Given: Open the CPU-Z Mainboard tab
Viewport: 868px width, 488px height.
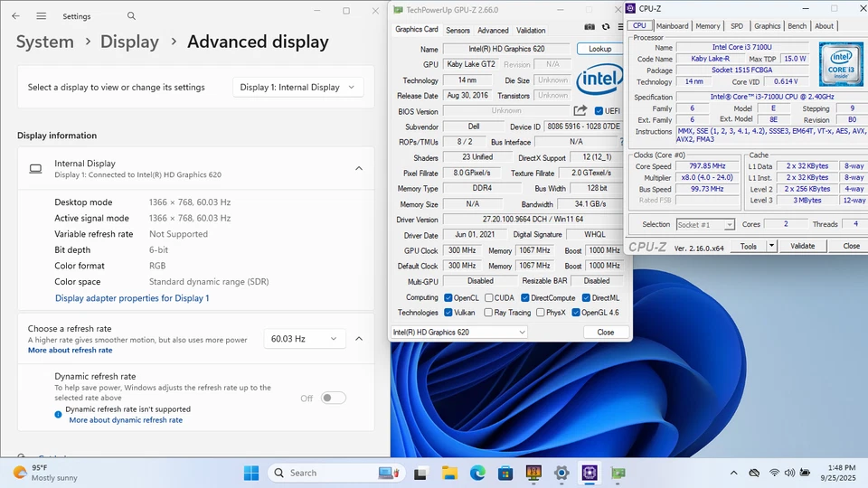Looking at the screenshot, I should [x=672, y=26].
